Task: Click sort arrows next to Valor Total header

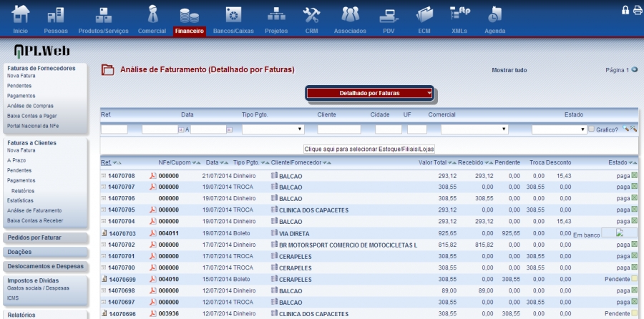Action: click(x=452, y=162)
